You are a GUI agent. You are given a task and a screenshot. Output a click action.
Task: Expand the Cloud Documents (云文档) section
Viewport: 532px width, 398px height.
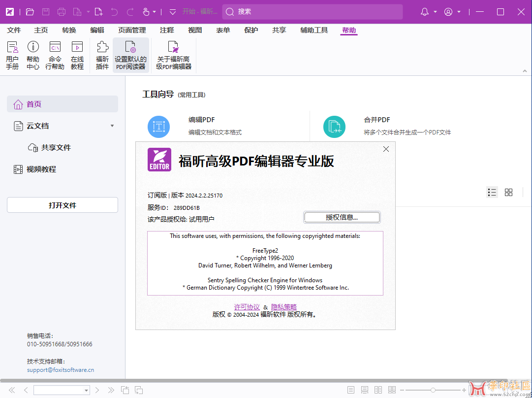[x=112, y=126]
